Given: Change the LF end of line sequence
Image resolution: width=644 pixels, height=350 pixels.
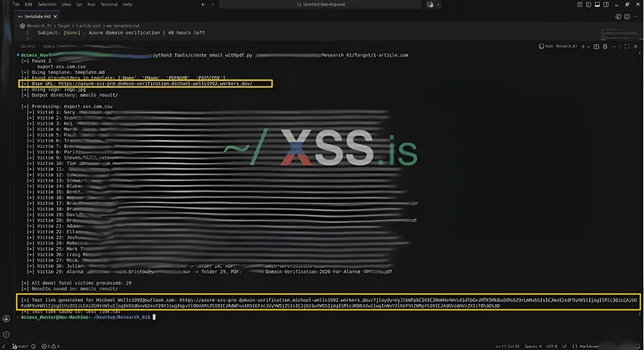Looking at the screenshot, I should (x=564, y=346).
